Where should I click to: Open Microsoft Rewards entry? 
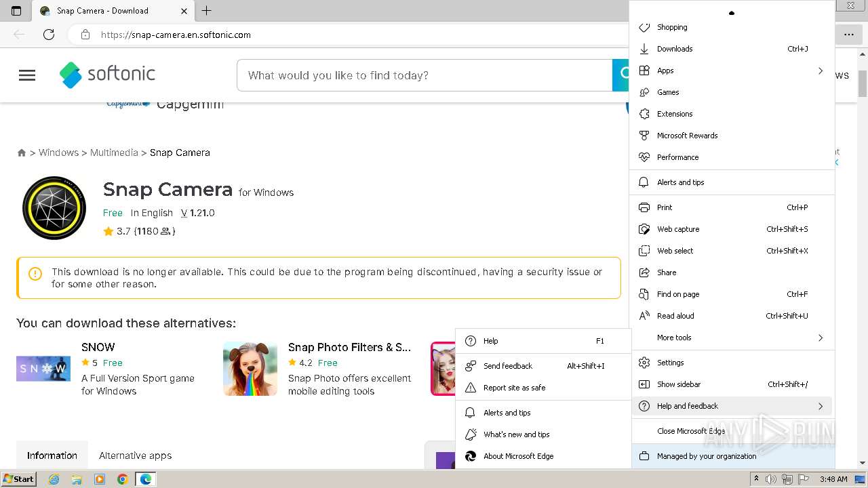[732, 136]
